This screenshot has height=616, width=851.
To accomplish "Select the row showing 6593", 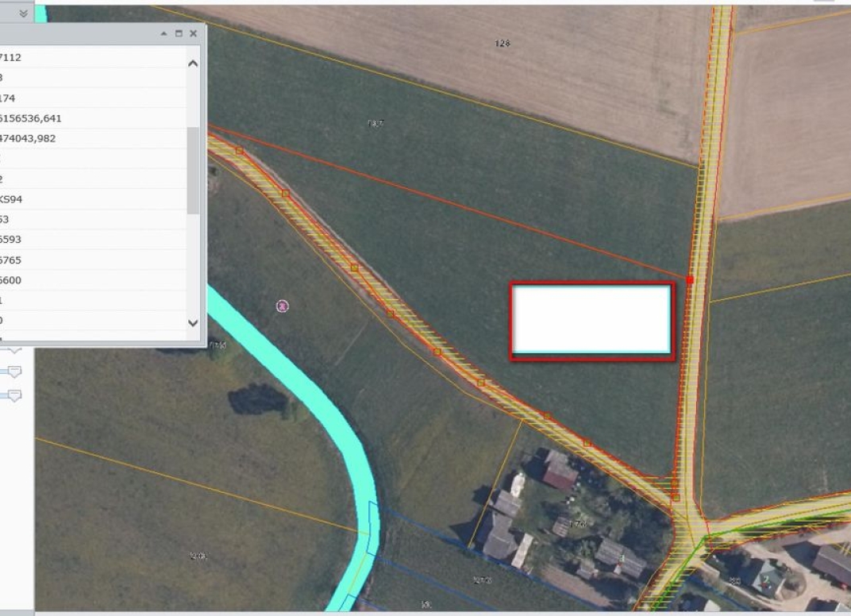I will point(93,240).
